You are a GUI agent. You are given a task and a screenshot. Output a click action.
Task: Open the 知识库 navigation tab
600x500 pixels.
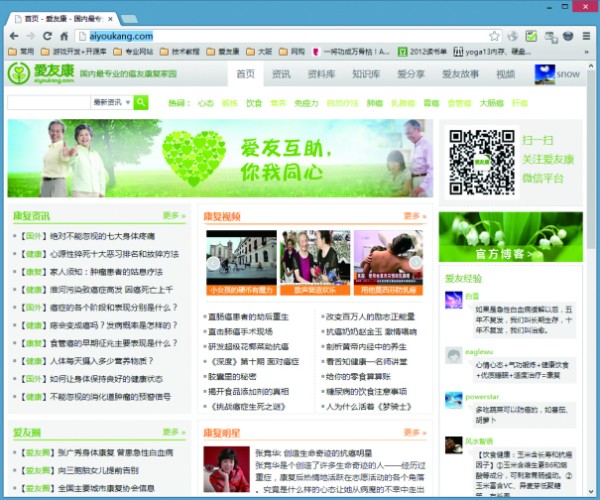coord(366,74)
